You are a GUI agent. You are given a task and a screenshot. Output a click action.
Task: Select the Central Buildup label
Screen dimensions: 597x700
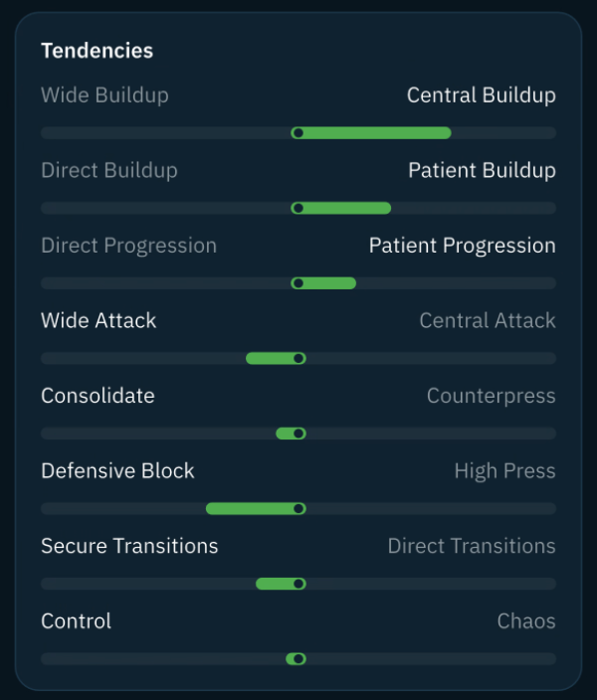(x=482, y=95)
